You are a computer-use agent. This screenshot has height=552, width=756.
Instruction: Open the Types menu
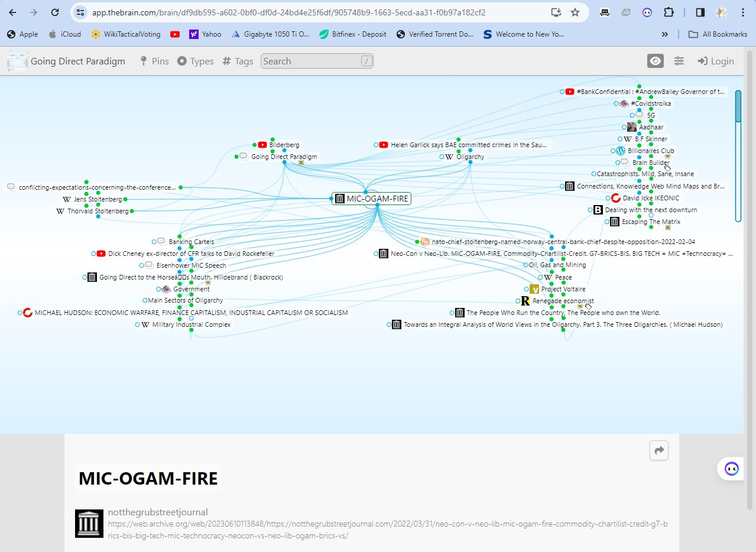tap(196, 61)
